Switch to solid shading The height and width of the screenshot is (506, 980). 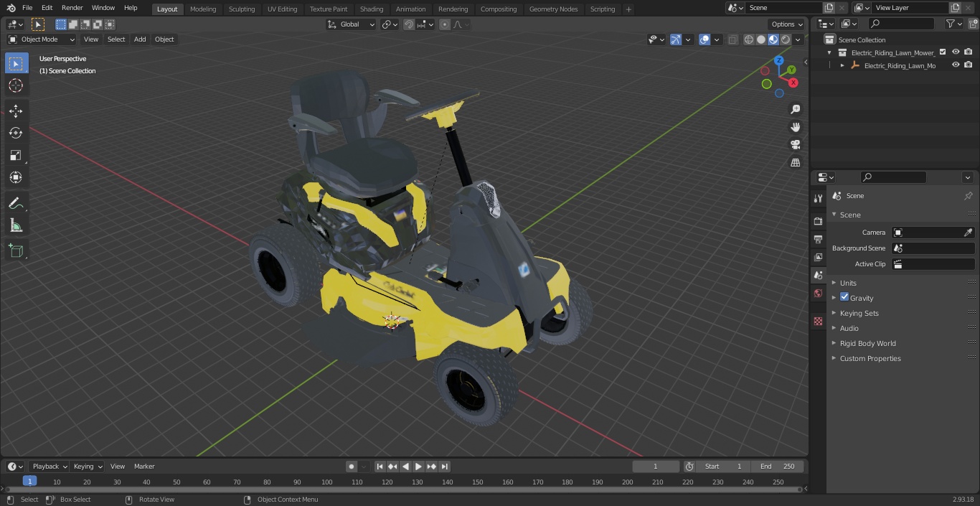tap(761, 39)
